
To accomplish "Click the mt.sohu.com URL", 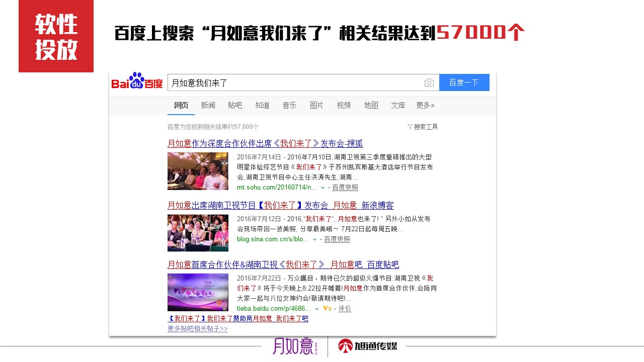I will click(x=277, y=188).
